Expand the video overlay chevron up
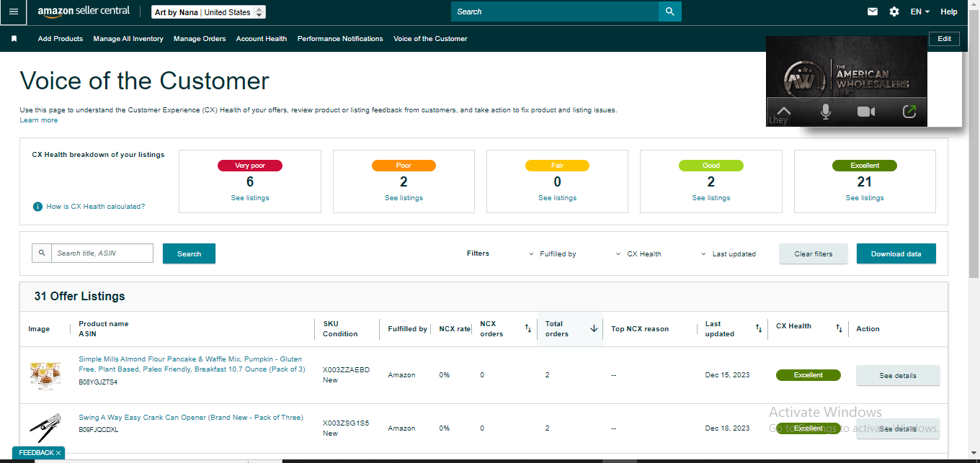The image size is (980, 463). pyautogui.click(x=784, y=111)
